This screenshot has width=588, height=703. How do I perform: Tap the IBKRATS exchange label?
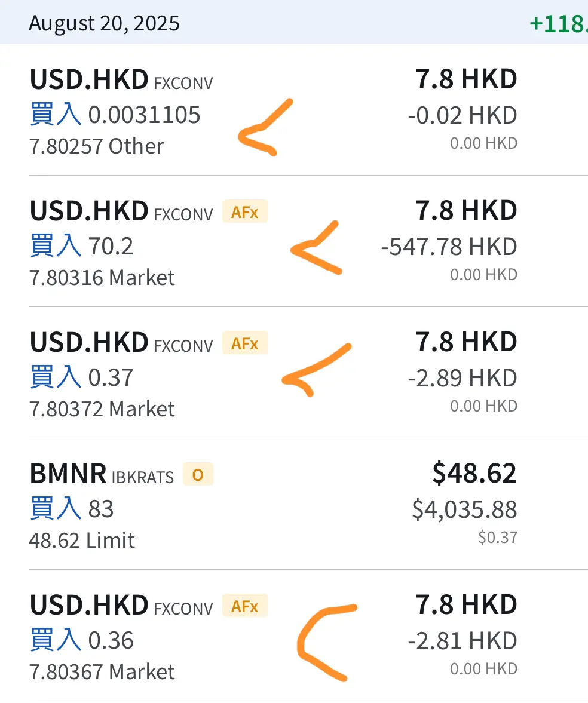[x=143, y=477]
